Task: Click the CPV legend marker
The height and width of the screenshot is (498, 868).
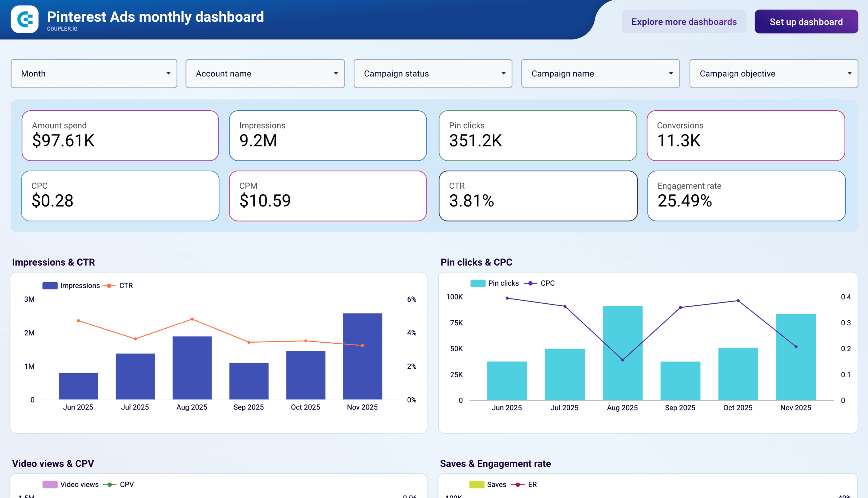Action: (110, 484)
